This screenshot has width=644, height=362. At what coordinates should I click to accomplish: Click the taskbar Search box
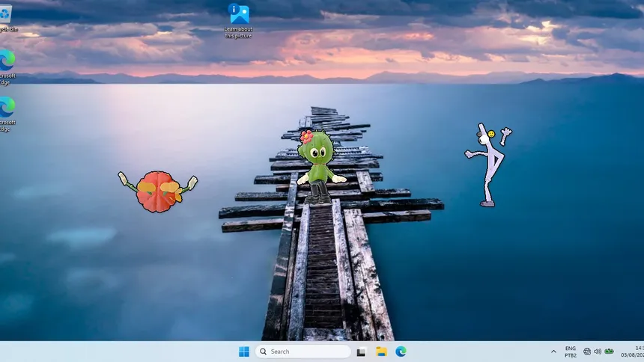click(303, 352)
